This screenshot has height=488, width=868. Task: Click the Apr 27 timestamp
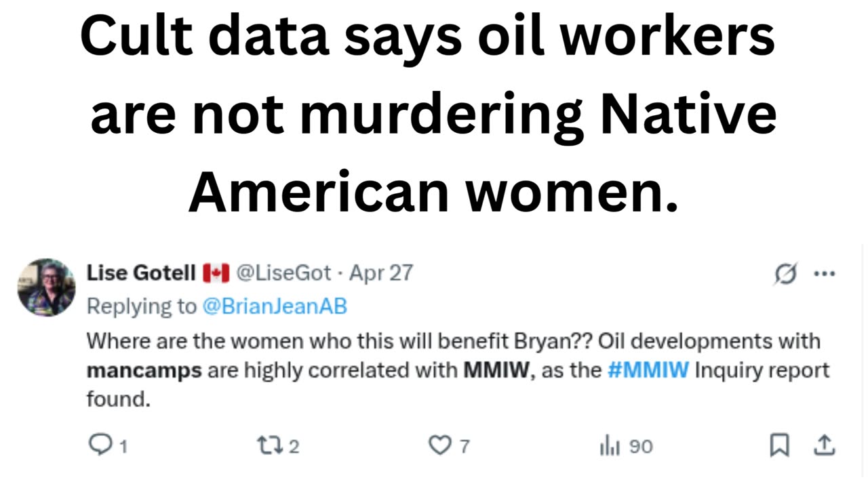(380, 273)
